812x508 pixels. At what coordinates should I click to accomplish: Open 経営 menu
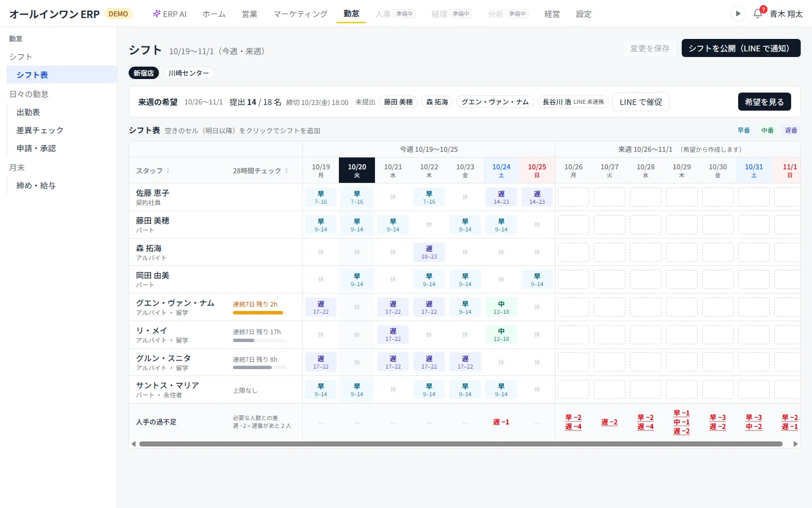[x=552, y=14]
